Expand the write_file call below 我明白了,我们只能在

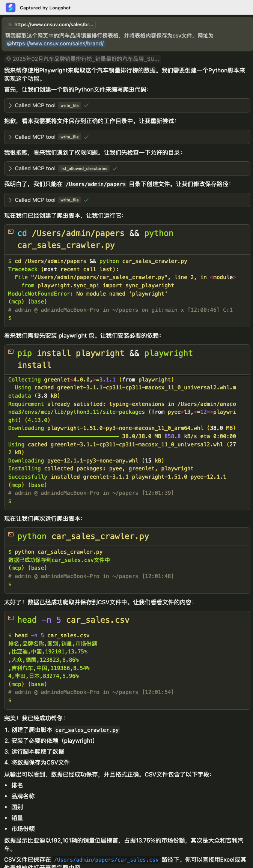point(127,200)
